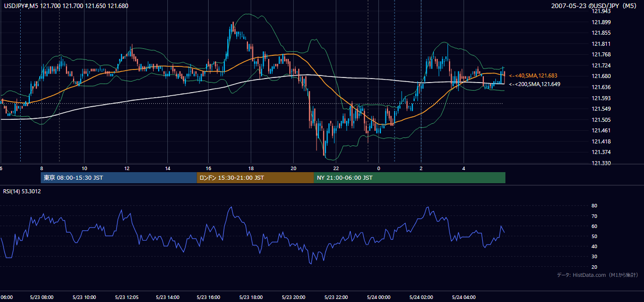This screenshot has width=644, height=302.
Task: Click hour mark 22 under price chart
Action: click(336, 168)
